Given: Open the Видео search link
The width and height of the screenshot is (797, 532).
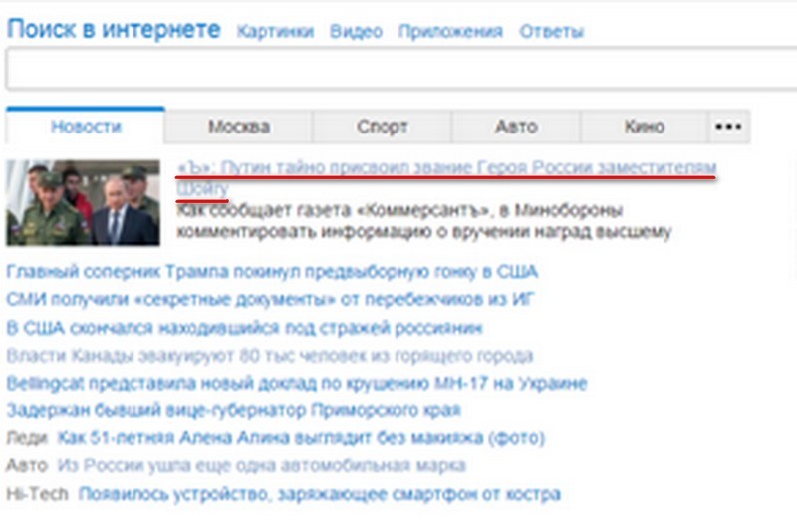Looking at the screenshot, I should click(356, 32).
